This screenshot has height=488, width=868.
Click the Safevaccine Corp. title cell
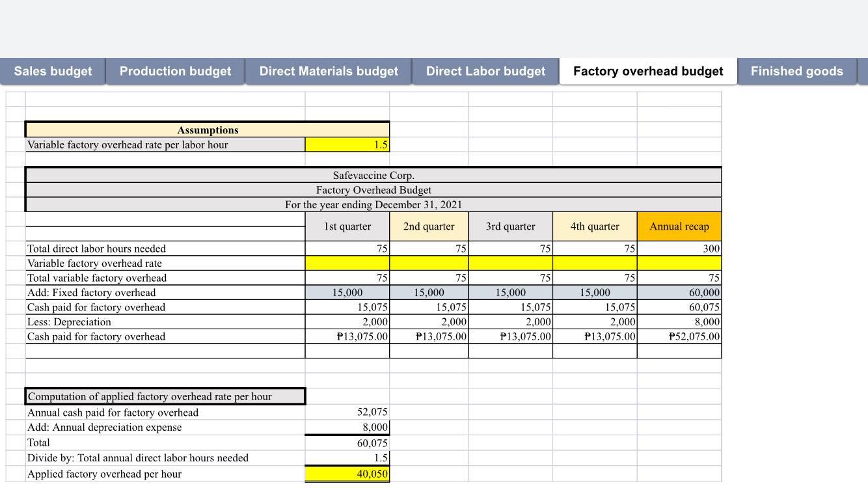coord(373,176)
